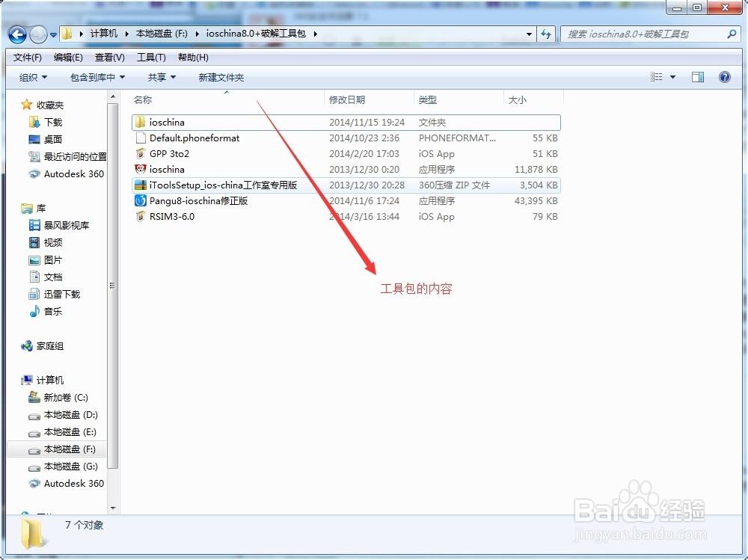
Task: Open the 共享 dropdown
Action: (x=162, y=77)
